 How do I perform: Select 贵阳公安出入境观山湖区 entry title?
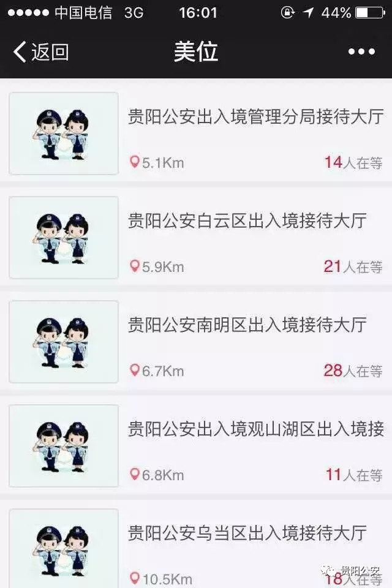pos(256,429)
